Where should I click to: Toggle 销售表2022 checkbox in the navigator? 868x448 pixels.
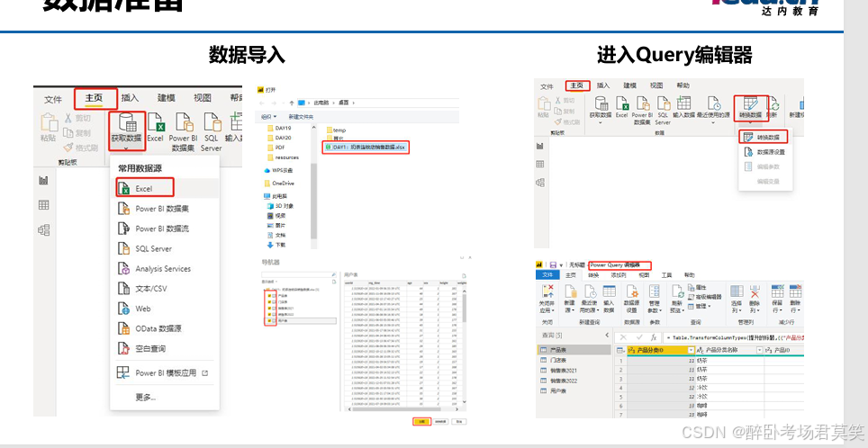coord(269,314)
